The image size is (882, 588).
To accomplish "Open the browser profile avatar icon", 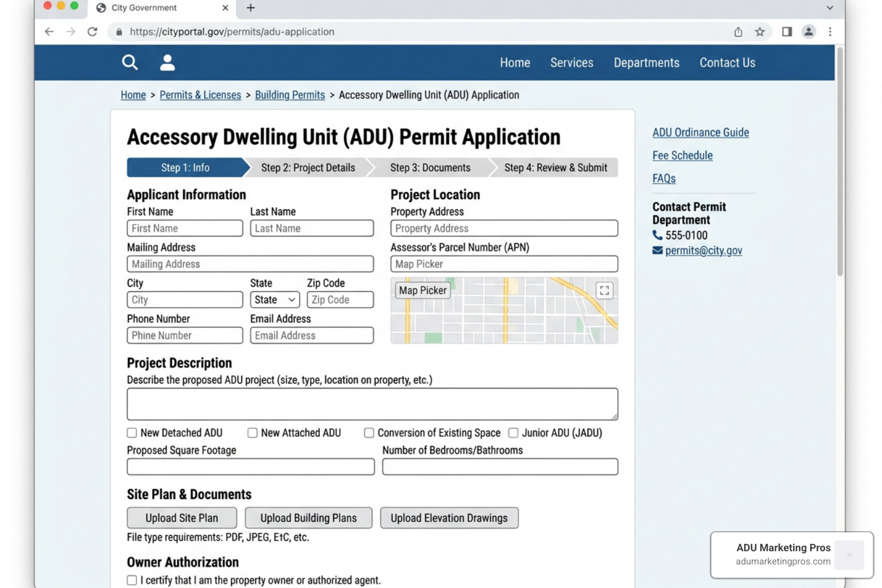I will [x=808, y=32].
